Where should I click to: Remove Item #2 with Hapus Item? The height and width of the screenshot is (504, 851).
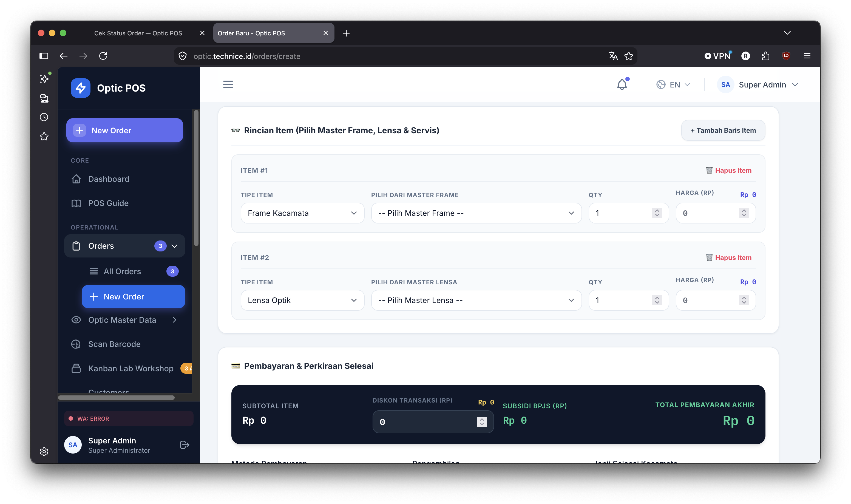[729, 258]
